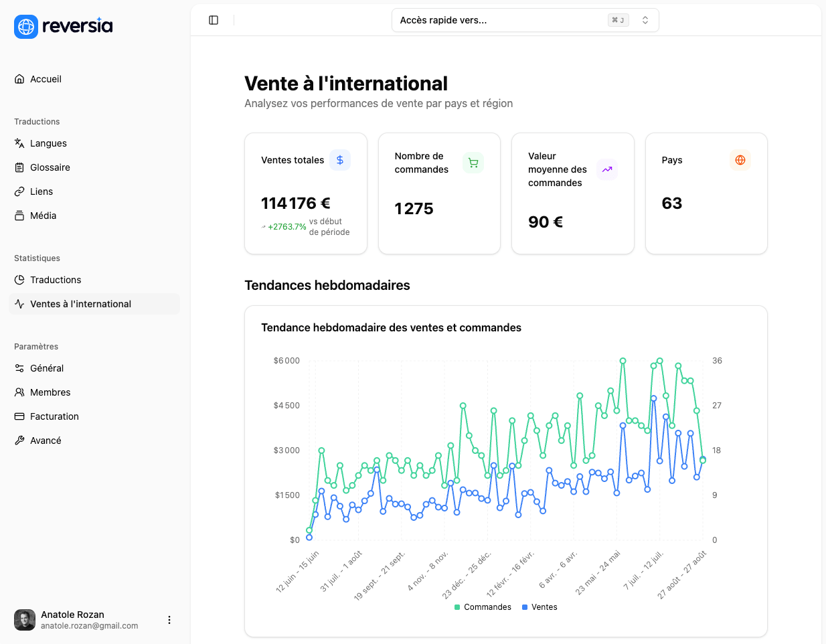Toggle the Commandes series in the chart legend
Viewport: 826px width, 644px height.
[x=482, y=607]
